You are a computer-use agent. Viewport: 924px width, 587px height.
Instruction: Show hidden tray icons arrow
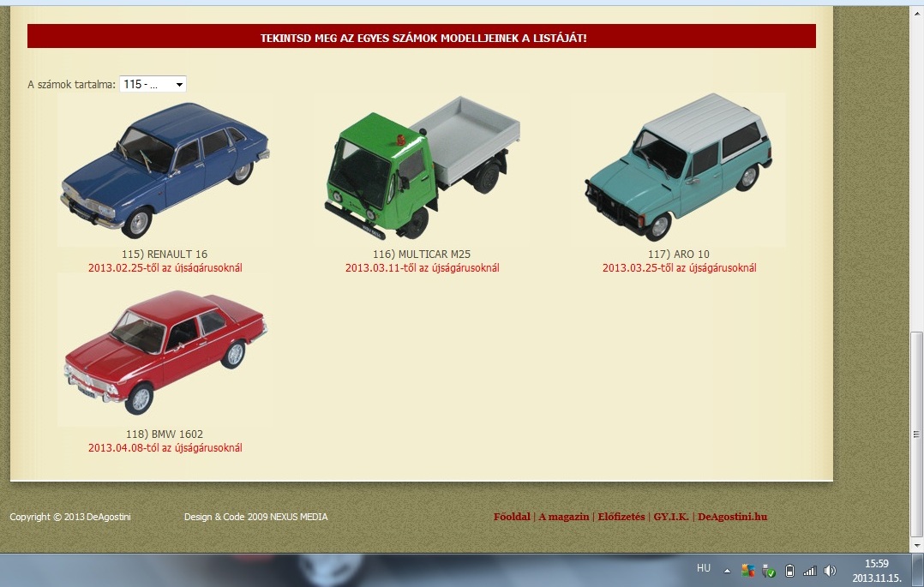click(727, 570)
